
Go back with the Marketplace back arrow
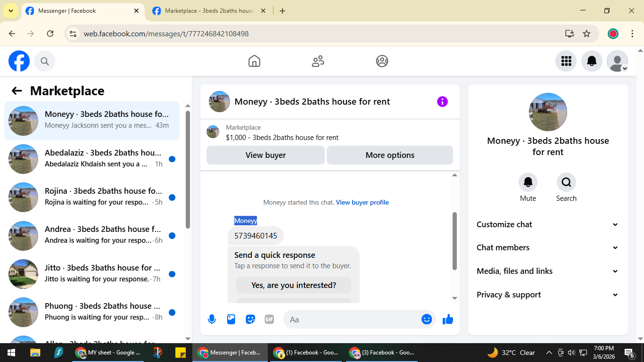click(x=17, y=91)
